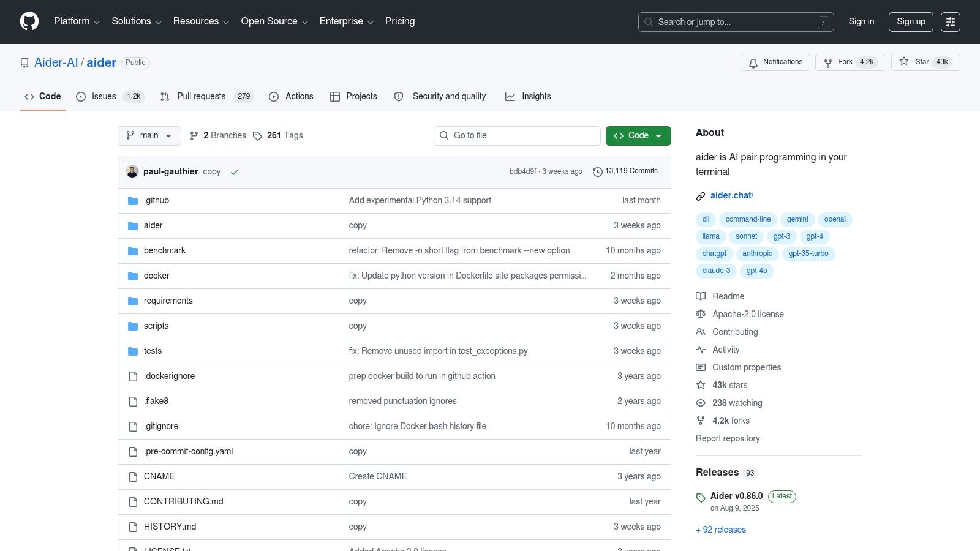
Task: Click the tag icon beside Aider v0.86.0
Action: coord(701,498)
